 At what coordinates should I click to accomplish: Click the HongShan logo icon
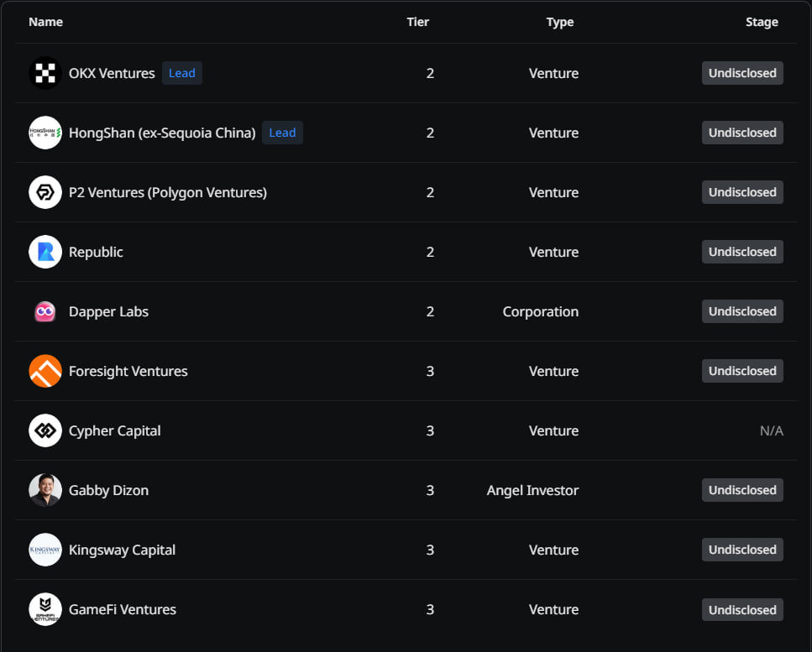click(45, 133)
